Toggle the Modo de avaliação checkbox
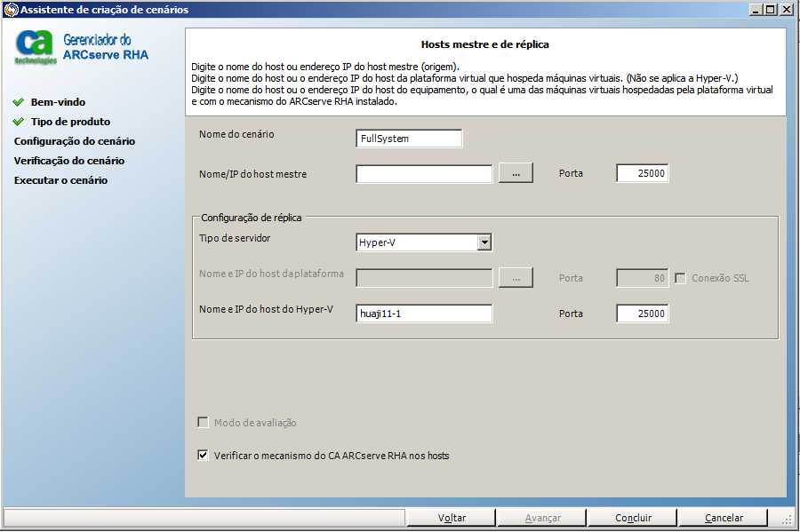800x532 pixels. (203, 423)
